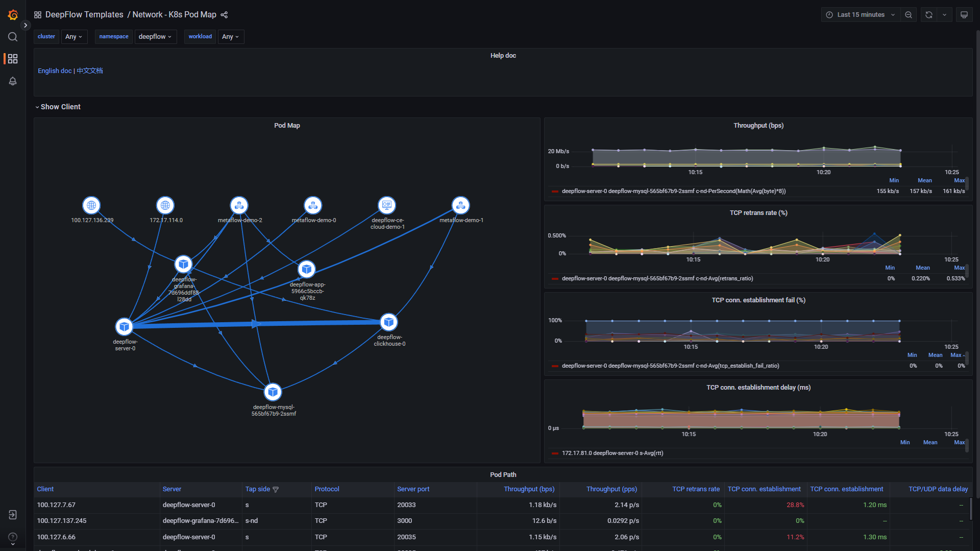
Task: Expand the left sidebar with the arrow
Action: point(26,25)
